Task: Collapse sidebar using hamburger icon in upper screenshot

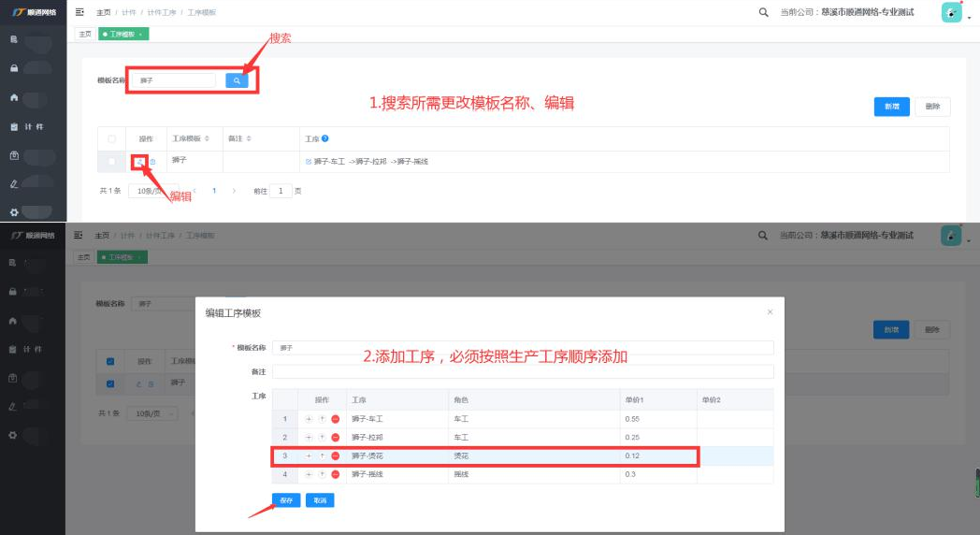Action: point(79,12)
